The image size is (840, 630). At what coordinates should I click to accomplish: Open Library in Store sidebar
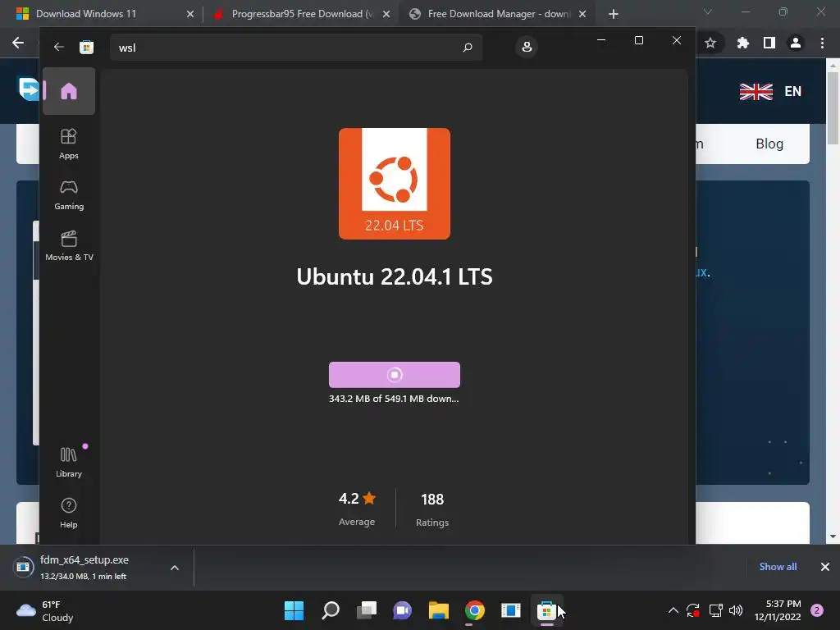tap(69, 463)
